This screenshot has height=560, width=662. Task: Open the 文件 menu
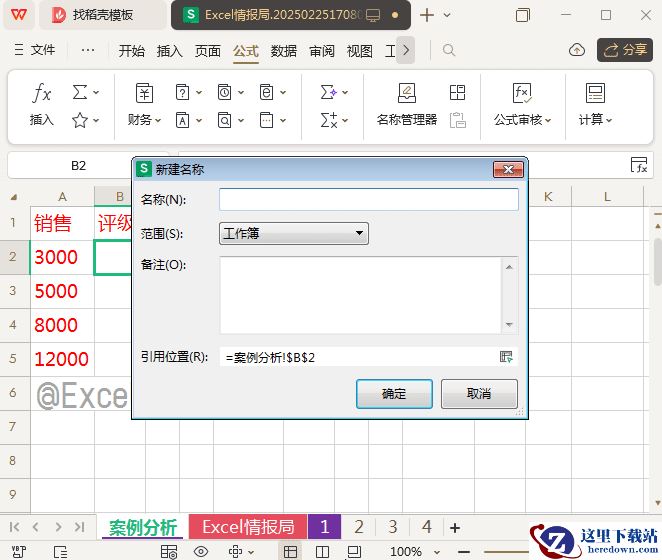[x=35, y=50]
